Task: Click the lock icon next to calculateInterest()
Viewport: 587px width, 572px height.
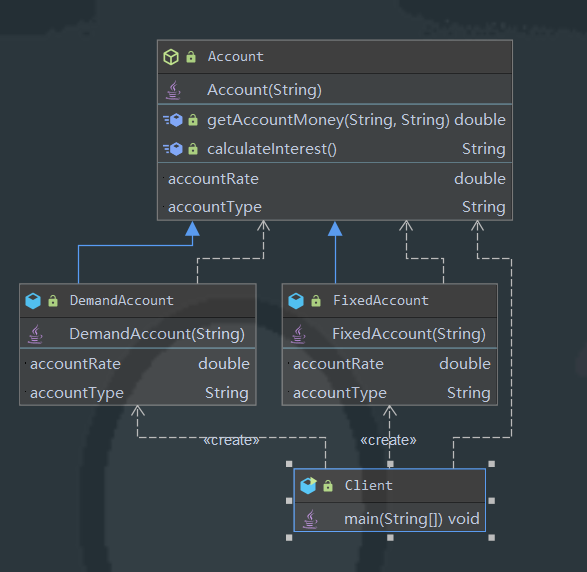Action: coord(193,149)
